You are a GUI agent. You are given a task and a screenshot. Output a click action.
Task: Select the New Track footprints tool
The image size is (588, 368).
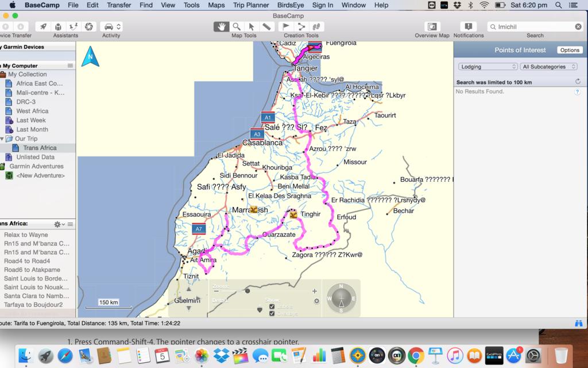pos(316,26)
